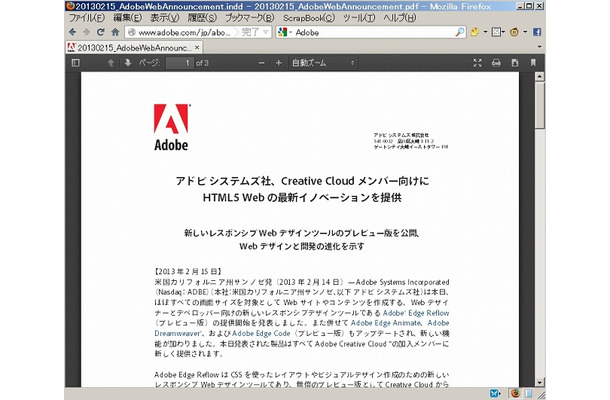Switch PDF to presentation mode
This screenshot has height=400, width=610.
(477, 63)
